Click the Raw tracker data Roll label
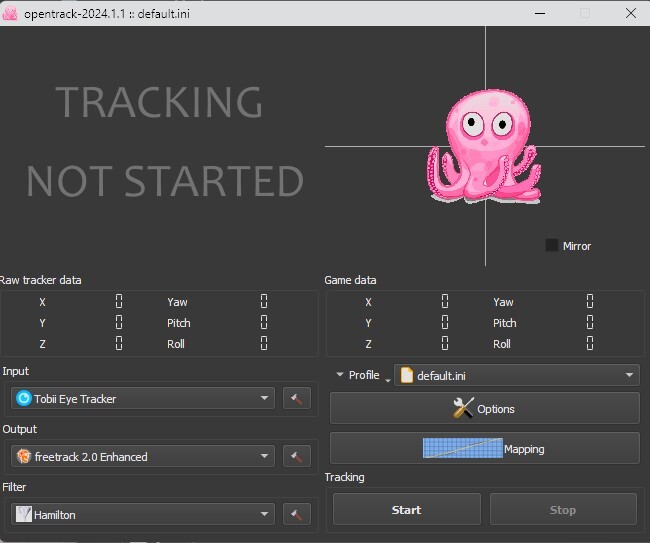650x543 pixels. point(176,344)
